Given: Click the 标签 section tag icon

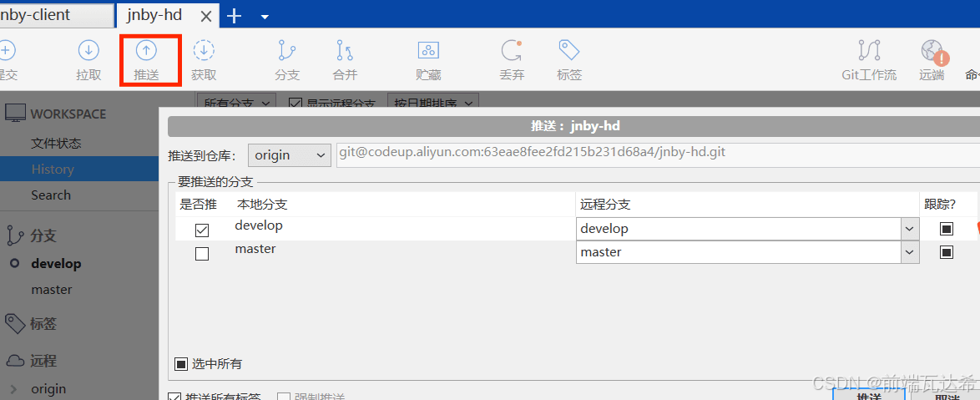Looking at the screenshot, I should [15, 323].
